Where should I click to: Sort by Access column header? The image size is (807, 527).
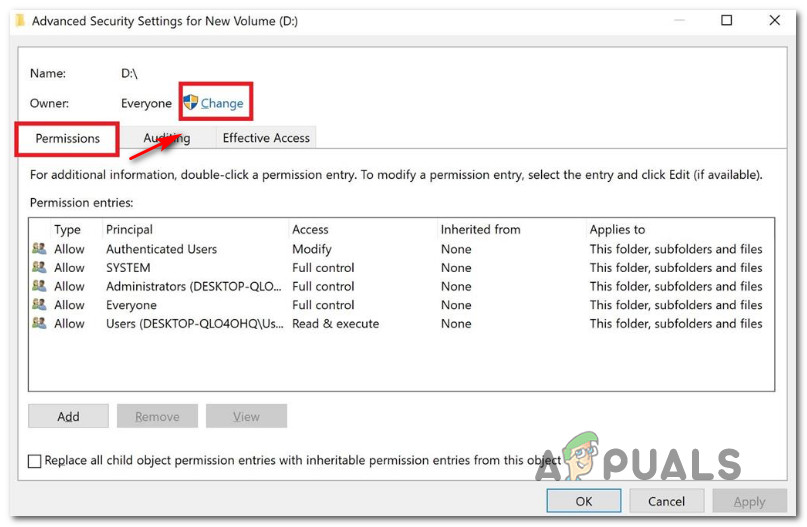tap(310, 230)
